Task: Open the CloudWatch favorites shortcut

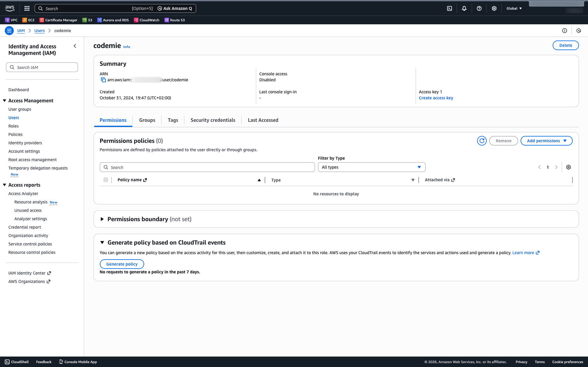Action: tap(146, 20)
